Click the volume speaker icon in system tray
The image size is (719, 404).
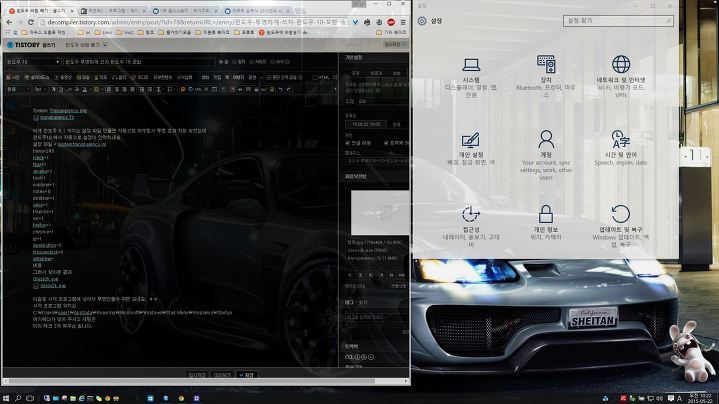[659, 398]
